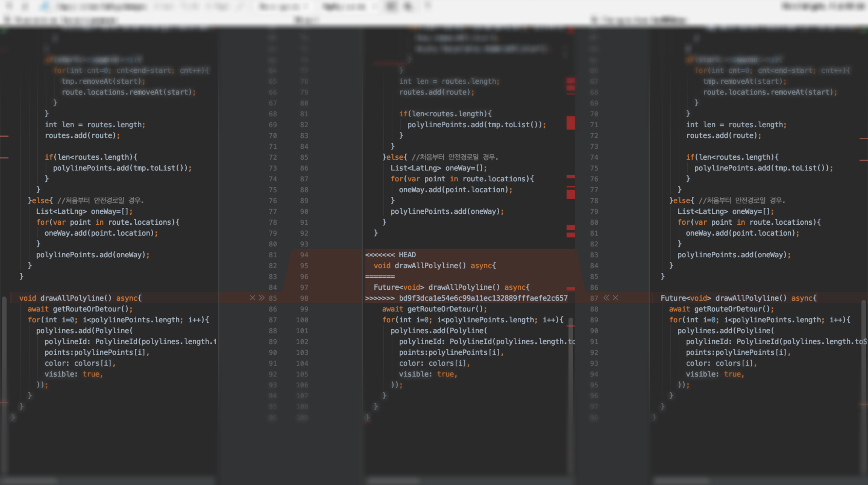Reject right change X at line 87
This screenshot has height=485, width=868.
tap(615, 298)
